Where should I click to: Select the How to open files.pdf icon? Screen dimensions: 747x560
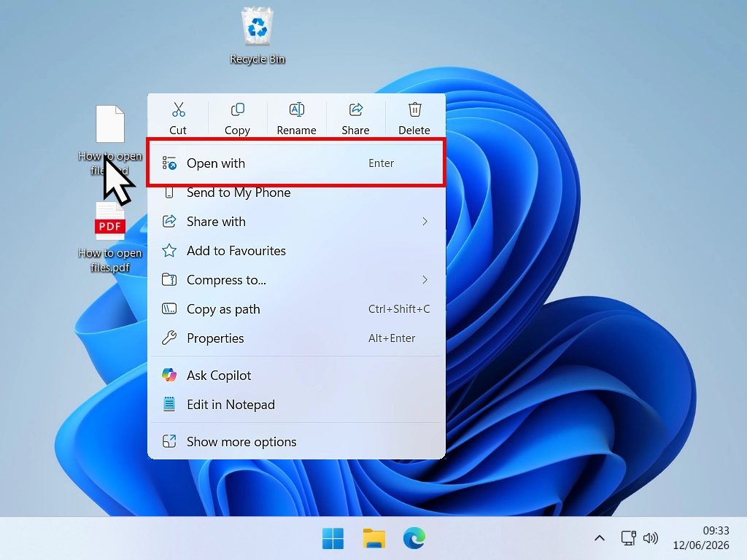tap(110, 237)
